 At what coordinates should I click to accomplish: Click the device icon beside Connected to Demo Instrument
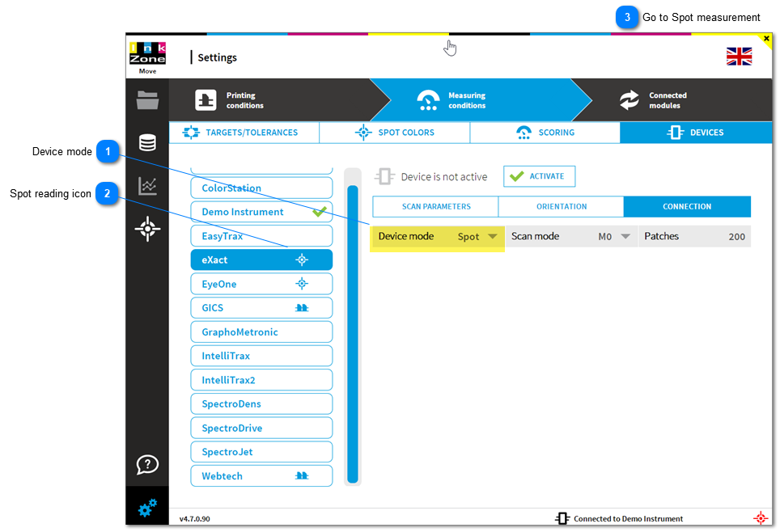(562, 518)
